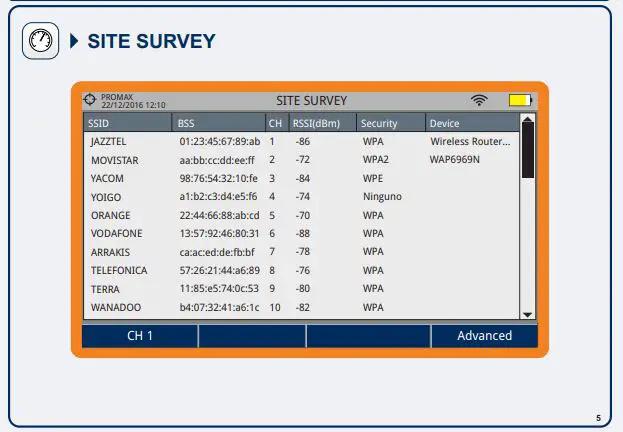
Task: Click BSS address 11:85:e5:74:0c:53
Action: pos(219,289)
